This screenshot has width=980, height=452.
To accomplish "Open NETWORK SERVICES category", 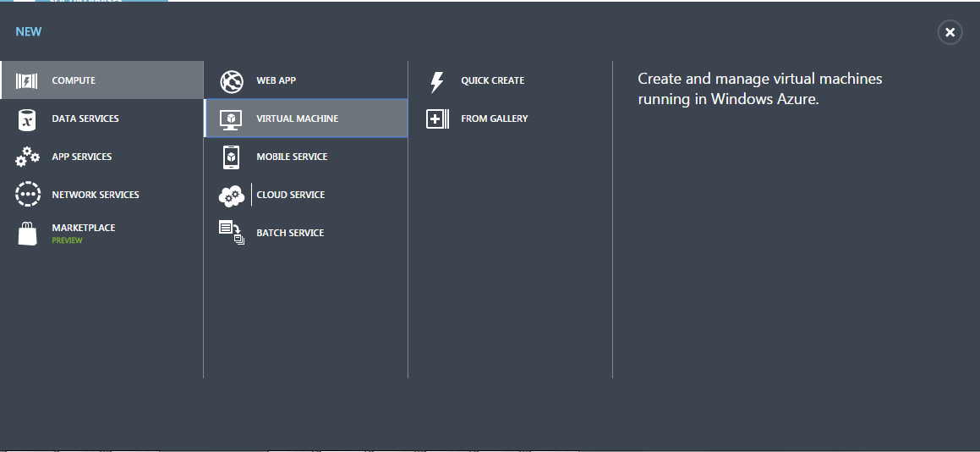I will tap(96, 195).
